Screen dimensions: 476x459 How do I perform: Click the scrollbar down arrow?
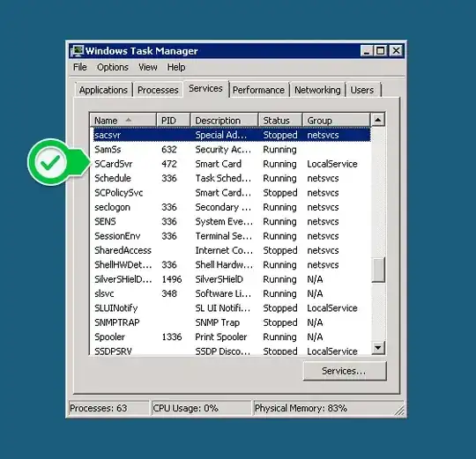378,347
